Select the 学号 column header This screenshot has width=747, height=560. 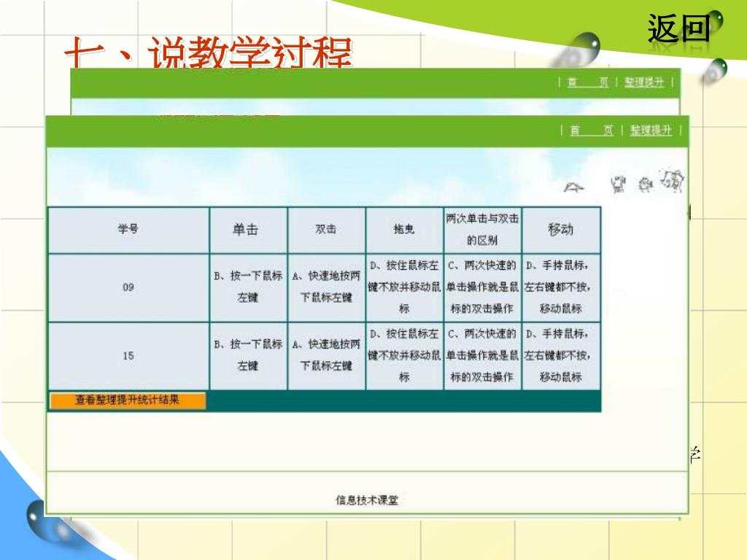128,230
